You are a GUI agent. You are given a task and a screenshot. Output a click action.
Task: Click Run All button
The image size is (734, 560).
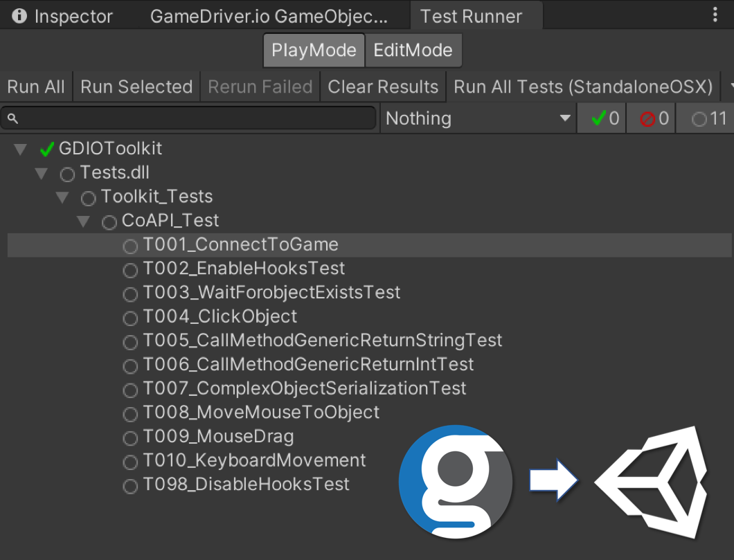[x=36, y=87]
